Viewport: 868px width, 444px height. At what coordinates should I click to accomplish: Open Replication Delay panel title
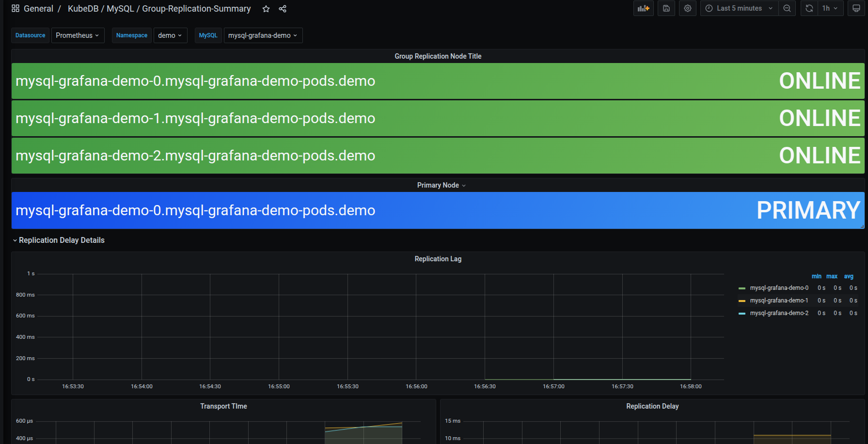pos(652,406)
